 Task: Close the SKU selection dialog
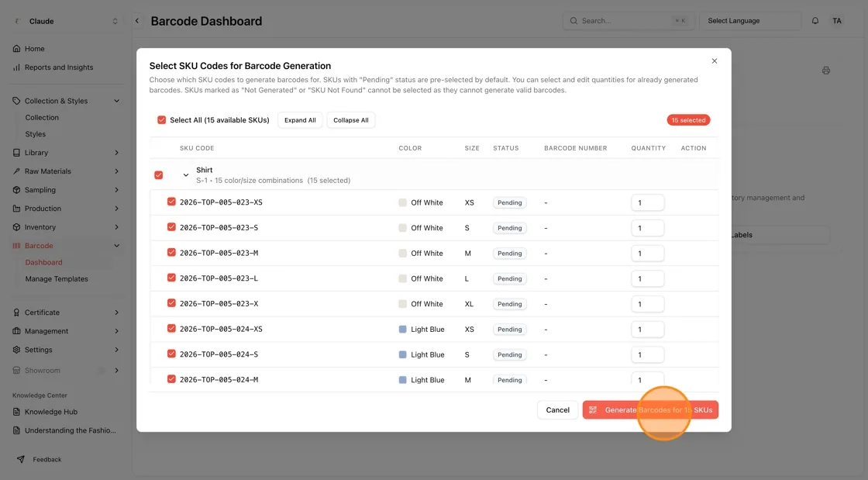point(714,61)
